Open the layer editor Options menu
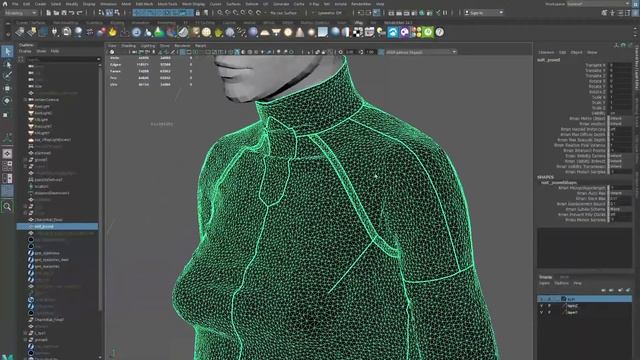This screenshot has width=640, height=360. click(561, 283)
